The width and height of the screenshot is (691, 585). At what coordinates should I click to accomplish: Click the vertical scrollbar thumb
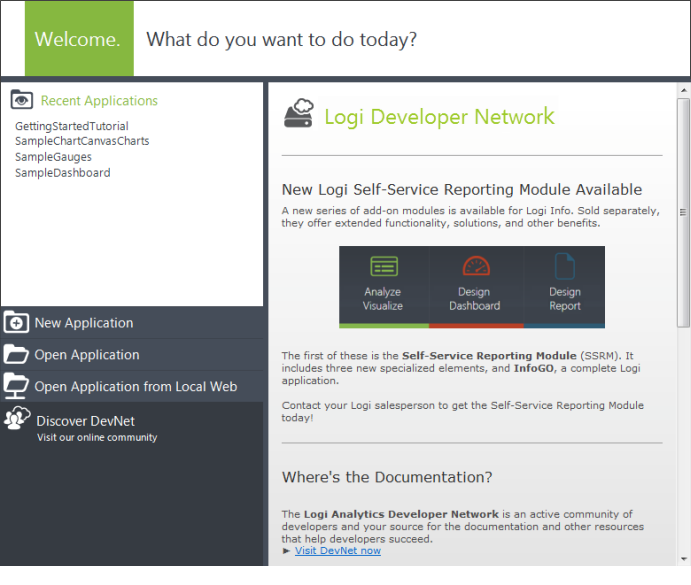point(684,212)
